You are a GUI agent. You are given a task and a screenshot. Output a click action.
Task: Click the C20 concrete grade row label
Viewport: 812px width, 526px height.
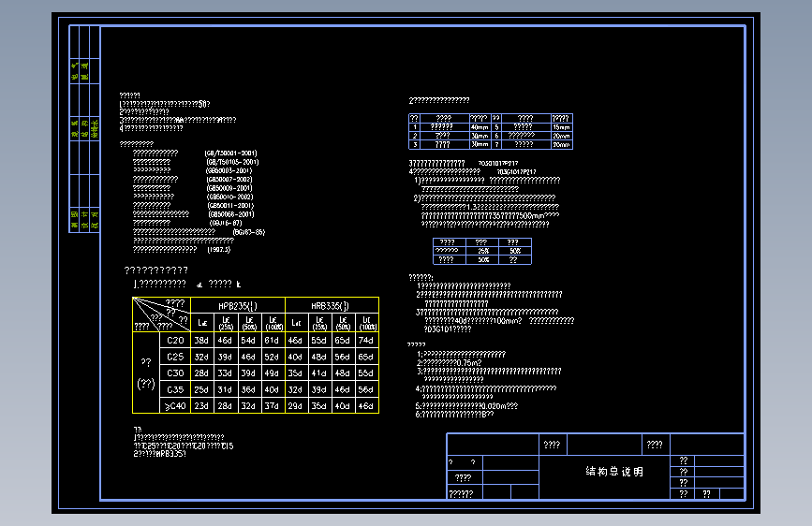175,340
